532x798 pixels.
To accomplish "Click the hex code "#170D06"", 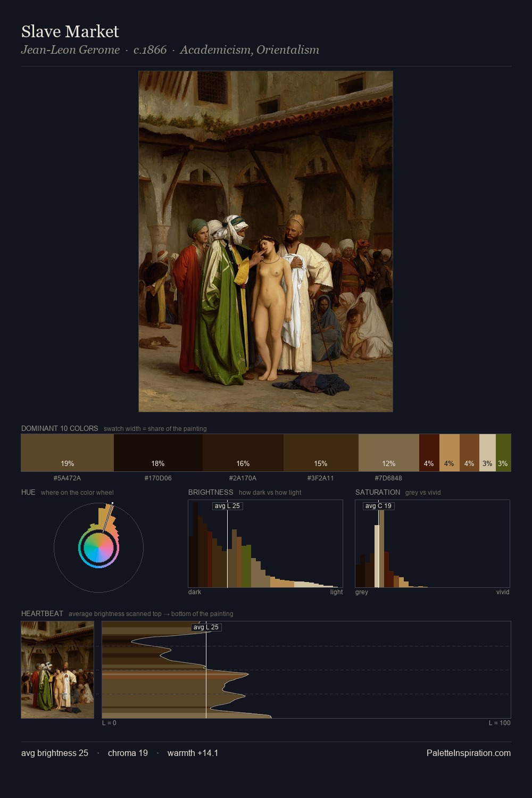I will 158,478.
